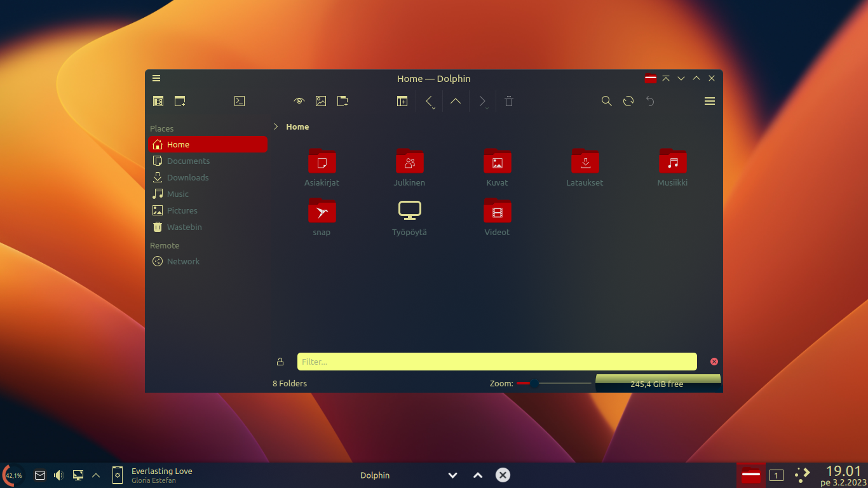Close the filter bar with red button
The image size is (868, 488).
tap(714, 362)
